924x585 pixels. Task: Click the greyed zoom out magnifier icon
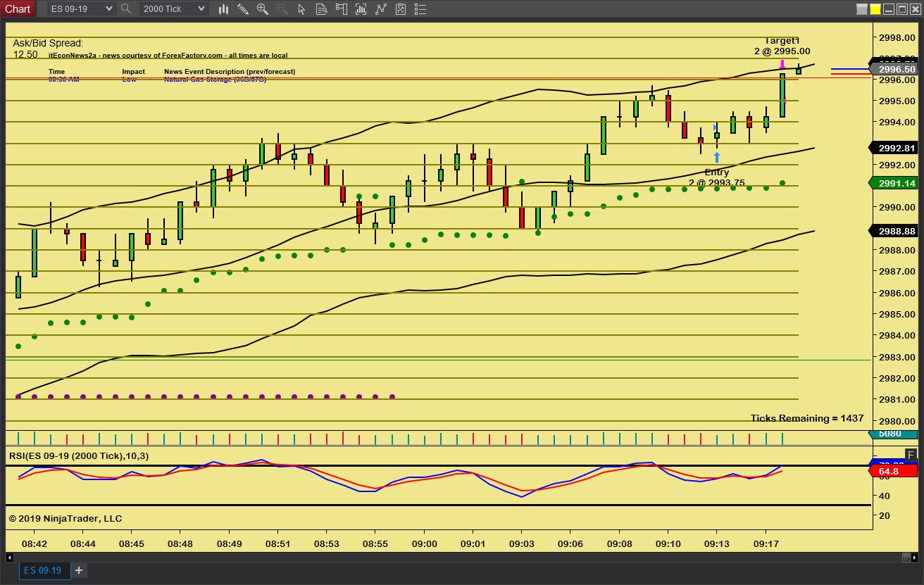(282, 9)
